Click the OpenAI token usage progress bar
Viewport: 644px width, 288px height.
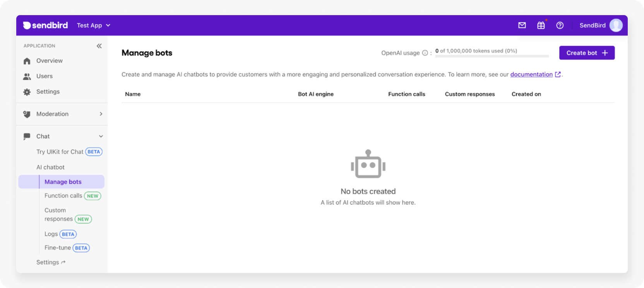tap(492, 56)
